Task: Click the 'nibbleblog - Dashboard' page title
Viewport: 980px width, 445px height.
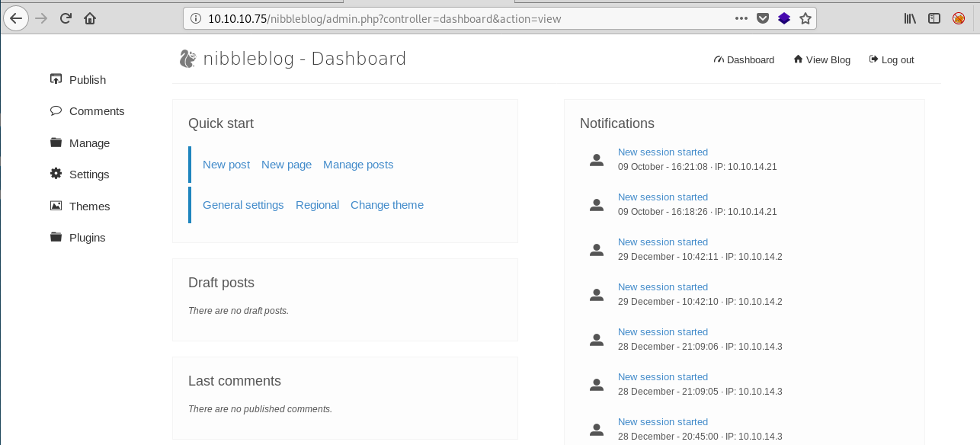Action: (x=305, y=59)
